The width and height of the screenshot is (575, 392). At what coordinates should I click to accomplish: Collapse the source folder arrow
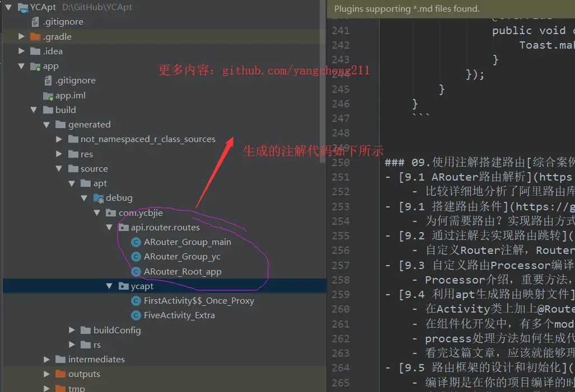pos(59,168)
